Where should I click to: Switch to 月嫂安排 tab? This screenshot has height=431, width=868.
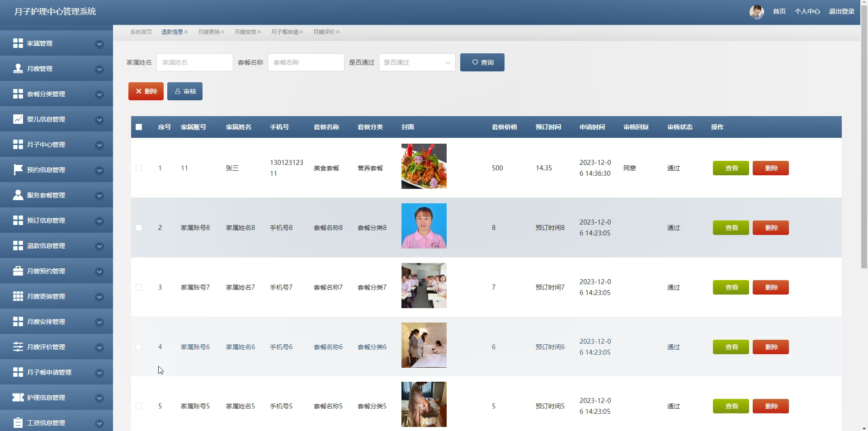(245, 32)
